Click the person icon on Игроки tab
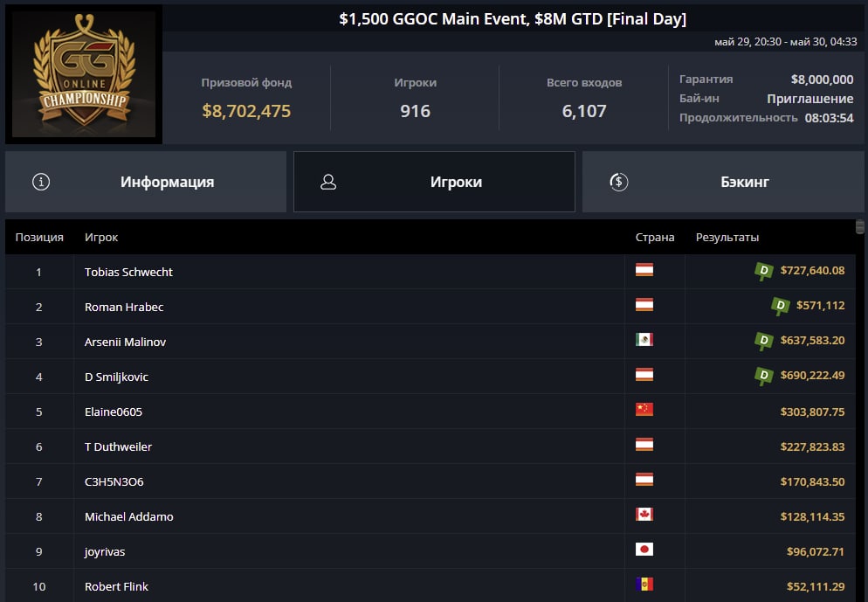The image size is (868, 602). point(328,182)
